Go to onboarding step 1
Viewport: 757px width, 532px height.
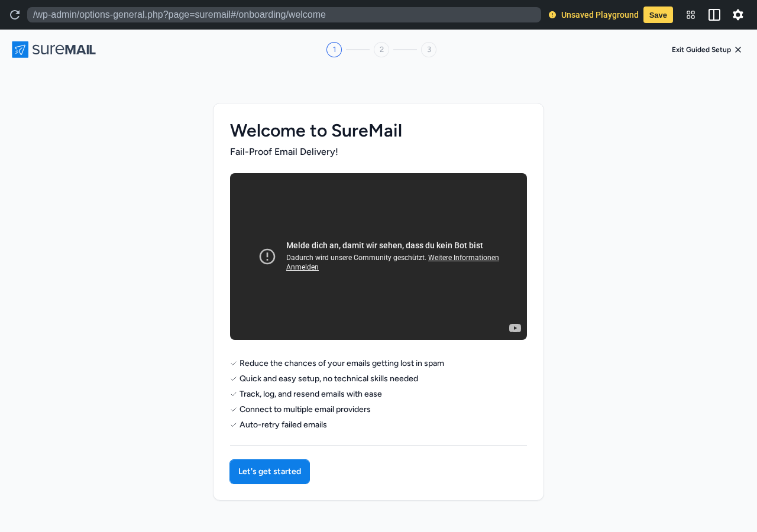pos(334,50)
